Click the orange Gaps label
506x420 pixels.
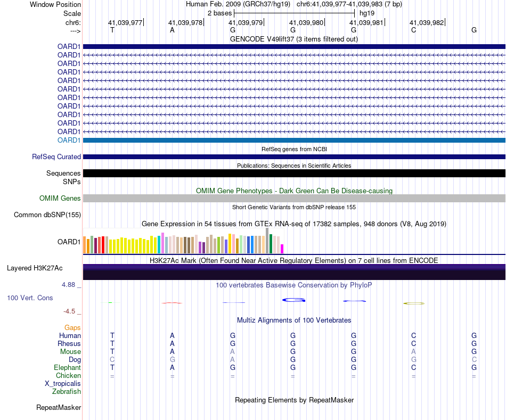tap(72, 328)
